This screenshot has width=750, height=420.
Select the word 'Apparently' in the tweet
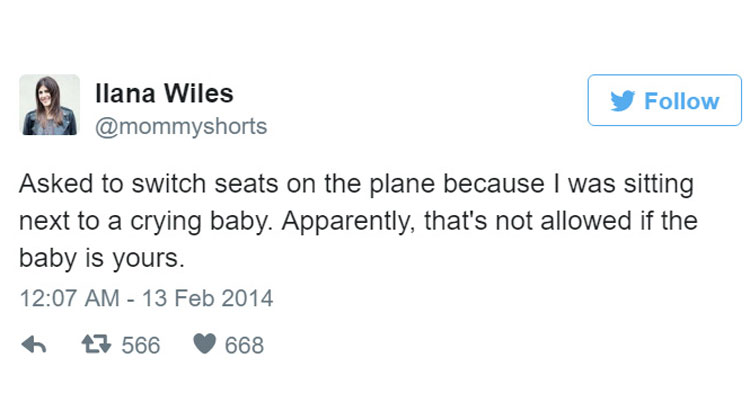[346, 222]
